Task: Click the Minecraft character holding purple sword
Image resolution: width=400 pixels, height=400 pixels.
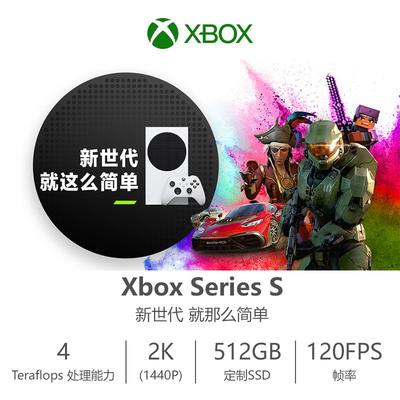Action: pyautogui.click(x=352, y=115)
